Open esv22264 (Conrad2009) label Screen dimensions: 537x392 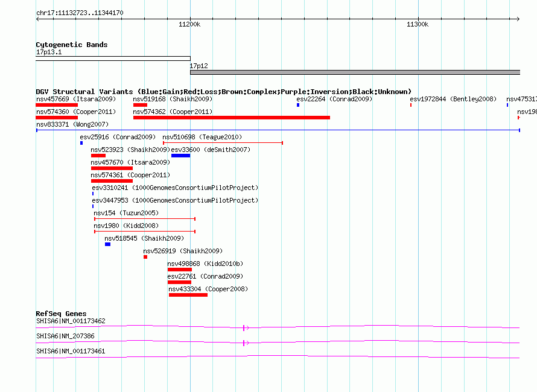[334, 99]
